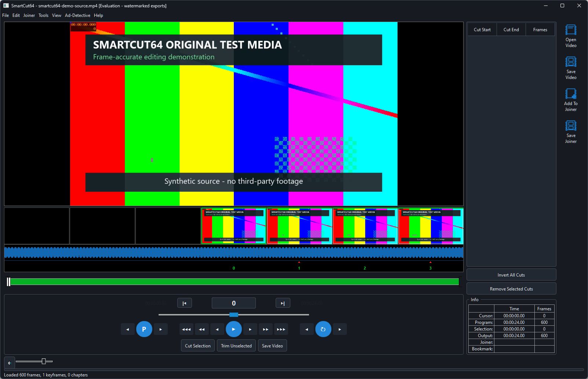Click the SmartCut64 app icon in title bar
Screen dimensions: 588x379
[x=6, y=6]
